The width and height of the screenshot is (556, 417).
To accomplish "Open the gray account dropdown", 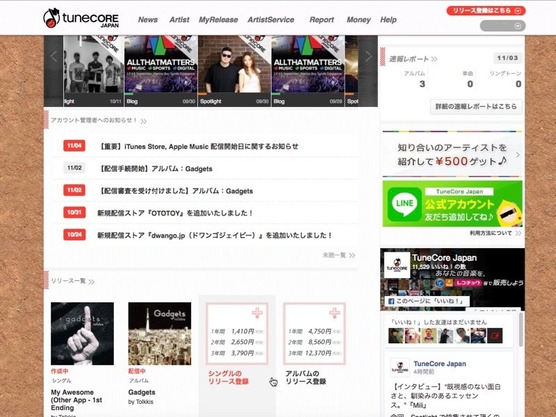I will pyautogui.click(x=502, y=26).
